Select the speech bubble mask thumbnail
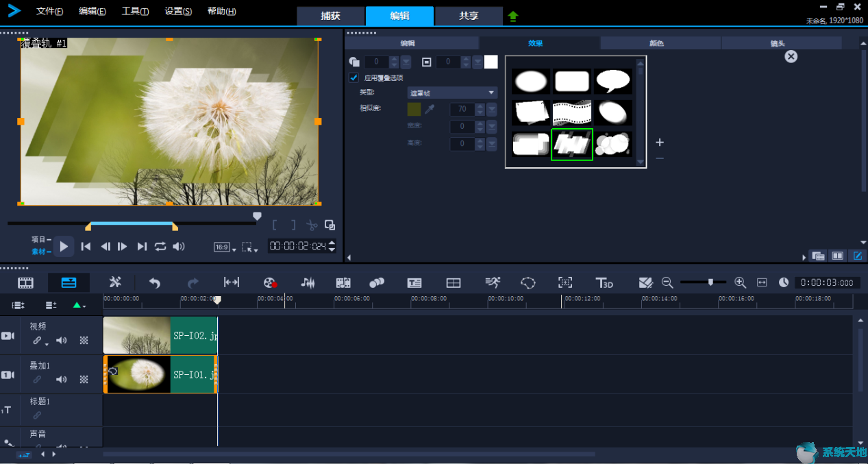 612,81
